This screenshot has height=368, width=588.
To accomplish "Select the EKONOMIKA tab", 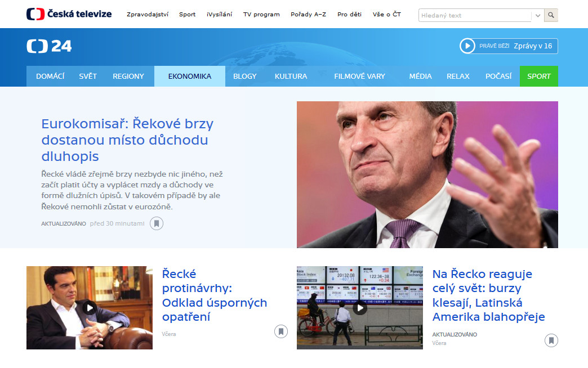I will (189, 77).
